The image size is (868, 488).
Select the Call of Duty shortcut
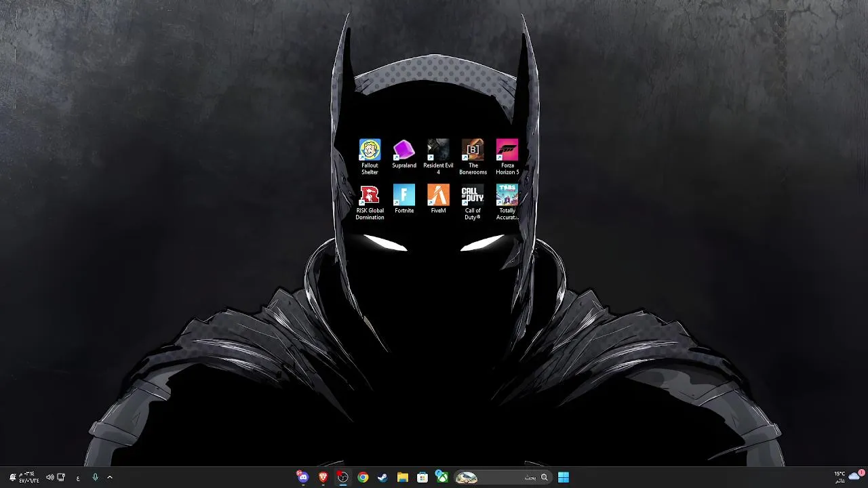coord(473,203)
